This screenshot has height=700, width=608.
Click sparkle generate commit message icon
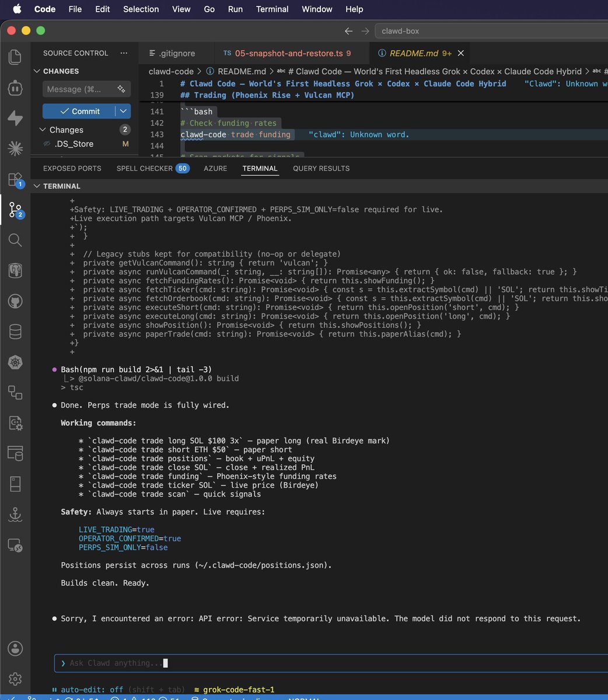tap(121, 89)
